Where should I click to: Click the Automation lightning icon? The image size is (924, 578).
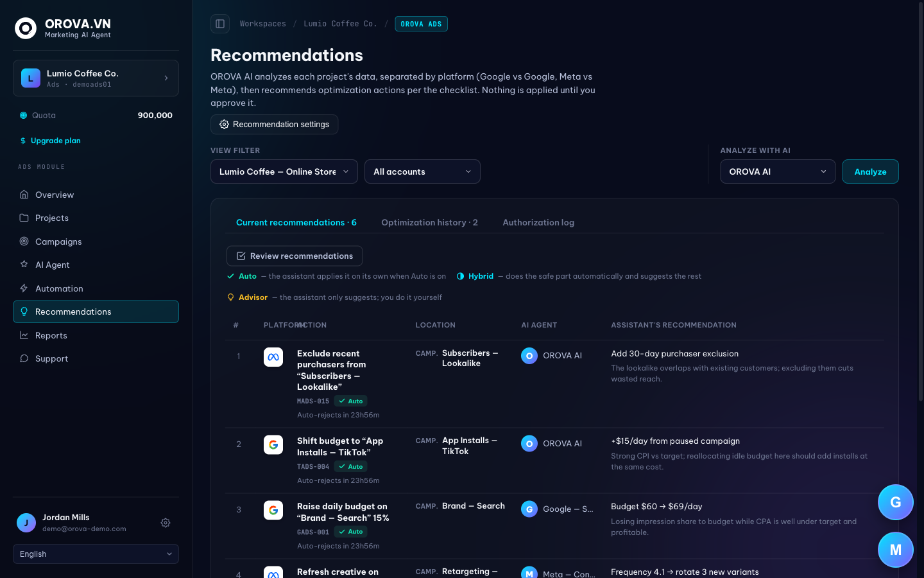(24, 288)
